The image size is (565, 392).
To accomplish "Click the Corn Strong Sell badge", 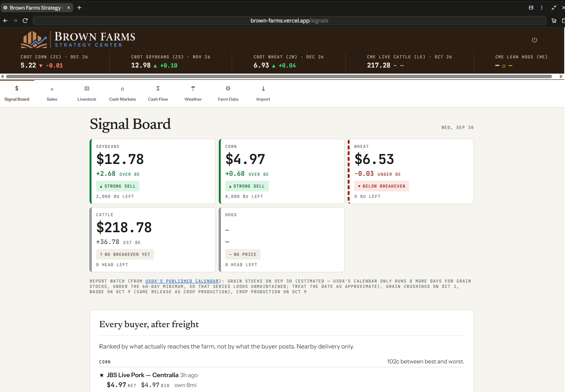I will [x=247, y=186].
